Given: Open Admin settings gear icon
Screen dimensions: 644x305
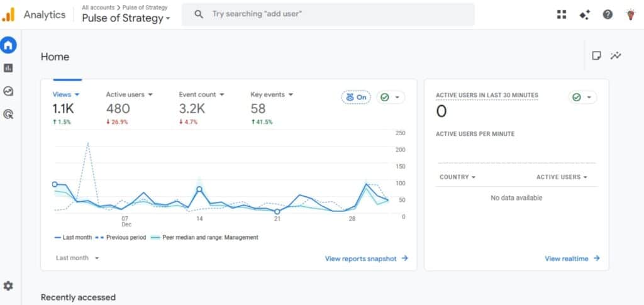Looking at the screenshot, I should pyautogui.click(x=8, y=286).
